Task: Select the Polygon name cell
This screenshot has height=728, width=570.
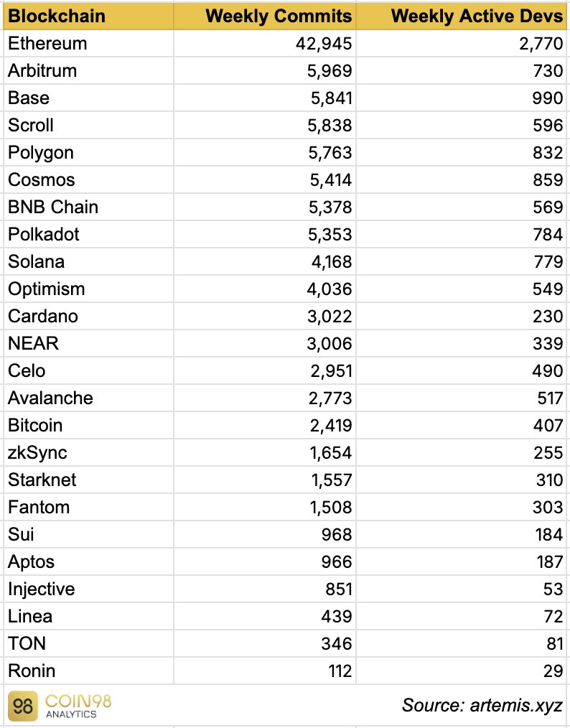Action: pyautogui.click(x=41, y=152)
